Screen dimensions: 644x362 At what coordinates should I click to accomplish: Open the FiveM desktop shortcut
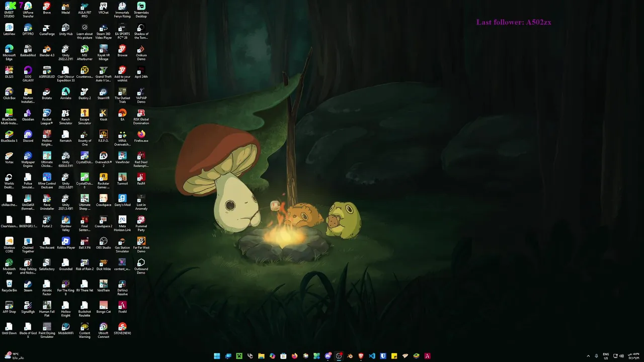122,308
